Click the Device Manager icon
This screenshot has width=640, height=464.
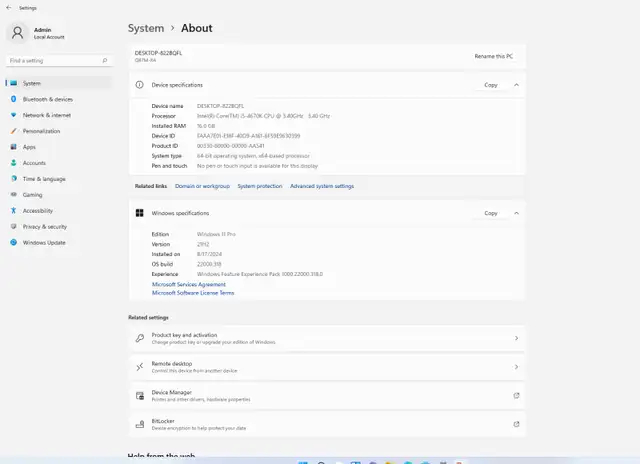point(140,395)
